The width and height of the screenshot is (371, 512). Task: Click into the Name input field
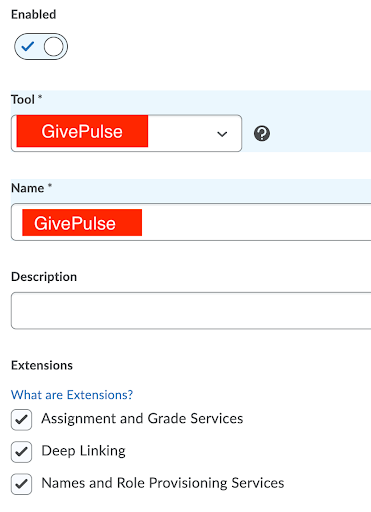(x=191, y=222)
